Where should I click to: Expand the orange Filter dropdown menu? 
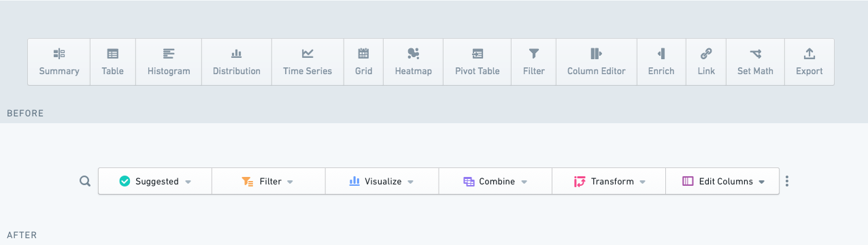point(269,182)
